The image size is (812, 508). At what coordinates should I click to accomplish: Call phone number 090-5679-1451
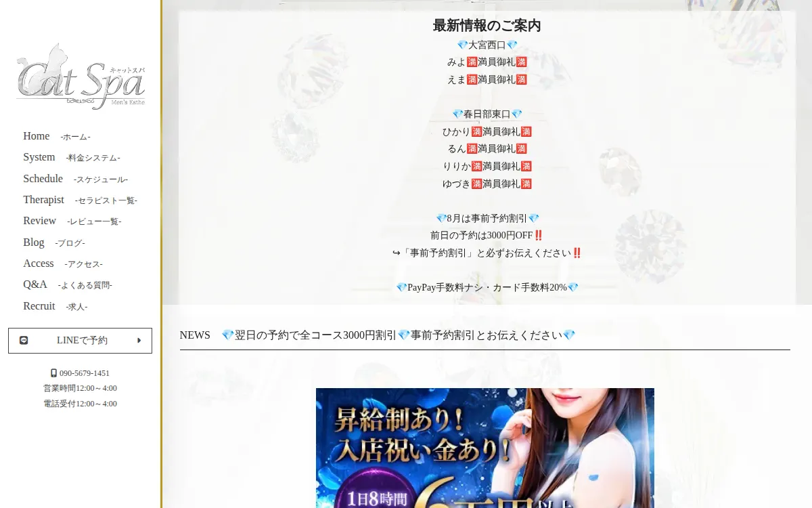85,373
